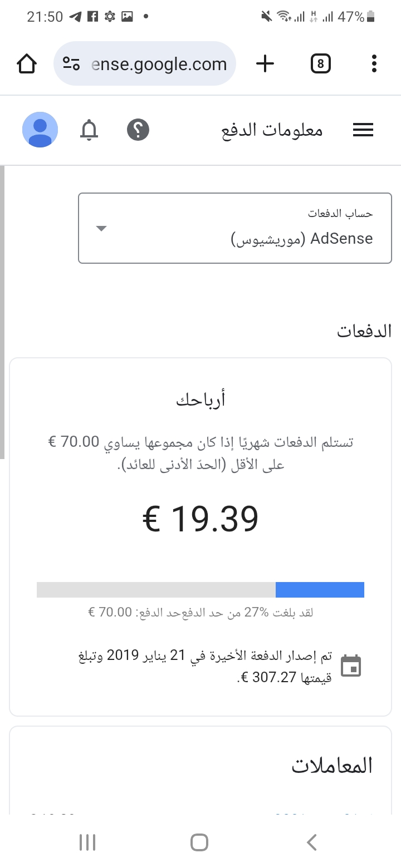Open the help question mark icon
Image resolution: width=401 pixels, height=868 pixels.
[138, 130]
